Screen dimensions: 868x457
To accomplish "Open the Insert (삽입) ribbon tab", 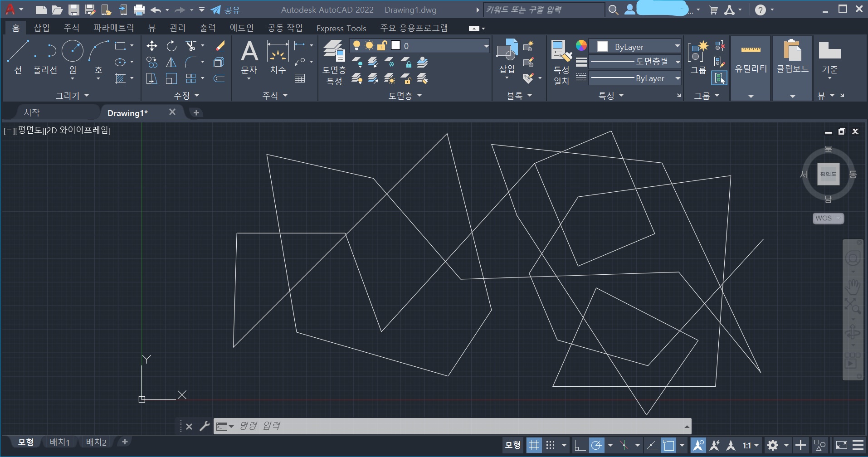I will point(42,28).
